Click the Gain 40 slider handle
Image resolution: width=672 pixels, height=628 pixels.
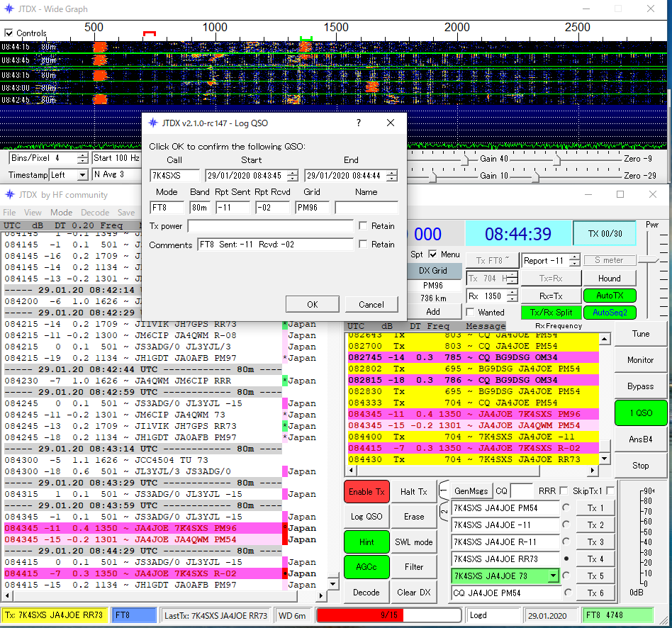click(x=465, y=159)
